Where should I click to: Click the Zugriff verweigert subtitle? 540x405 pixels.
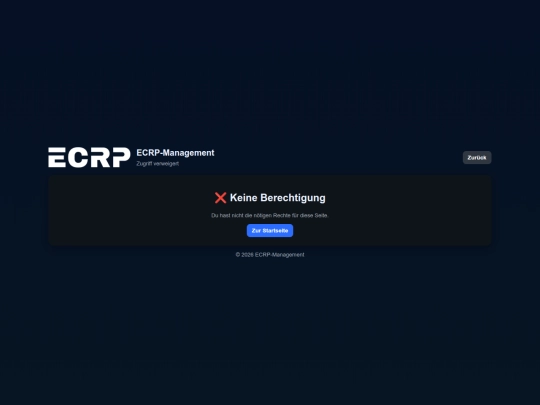[x=157, y=164]
